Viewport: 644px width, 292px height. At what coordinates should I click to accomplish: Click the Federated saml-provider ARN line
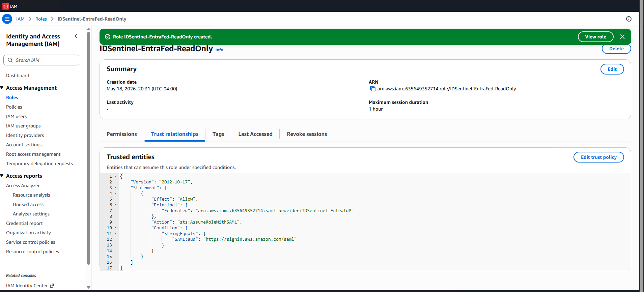click(x=258, y=211)
